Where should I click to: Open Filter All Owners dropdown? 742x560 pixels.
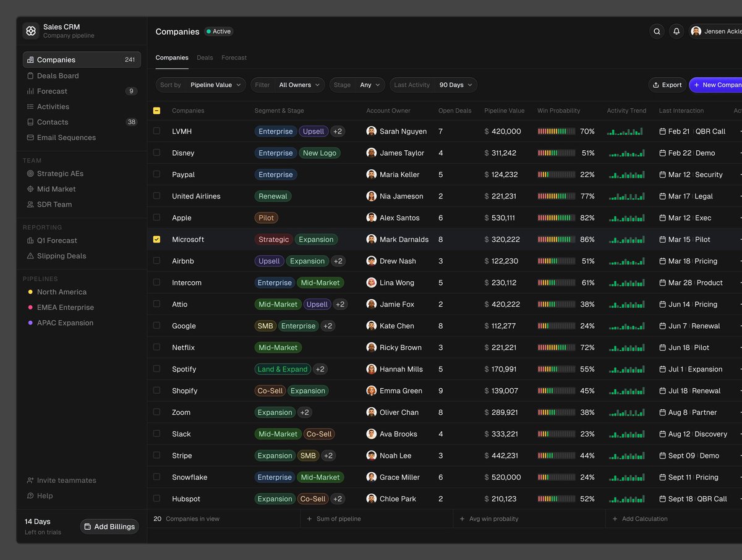click(288, 85)
